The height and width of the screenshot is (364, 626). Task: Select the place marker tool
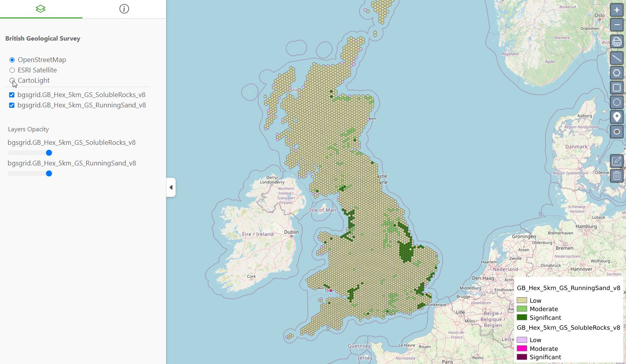click(x=616, y=117)
